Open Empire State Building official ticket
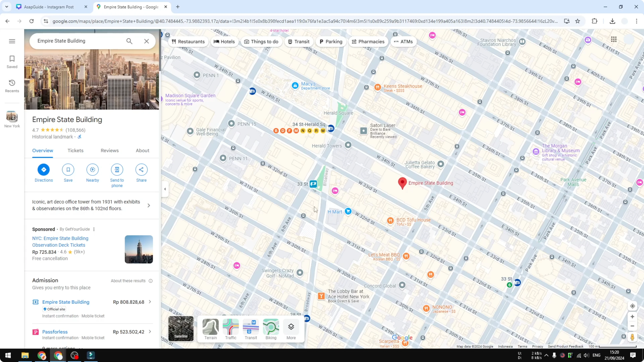 [66, 302]
